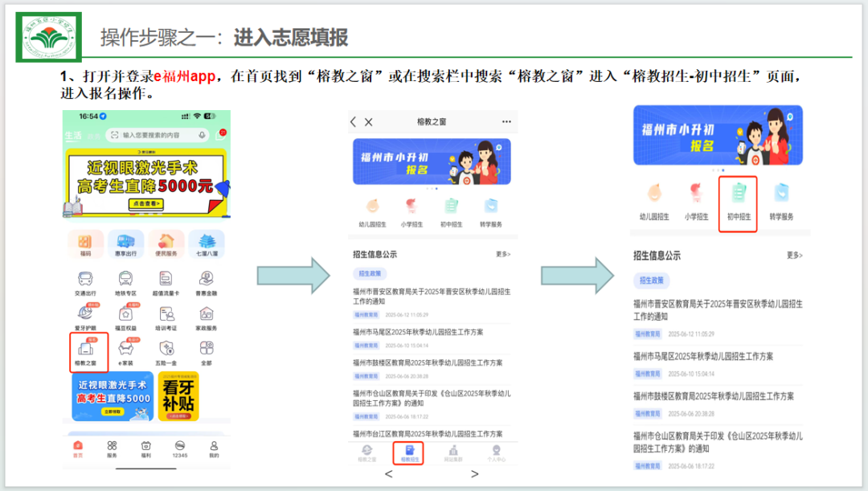This screenshot has width=868, height=491.
Task: Open 我的 profile in bottom navigation
Action: click(215, 449)
